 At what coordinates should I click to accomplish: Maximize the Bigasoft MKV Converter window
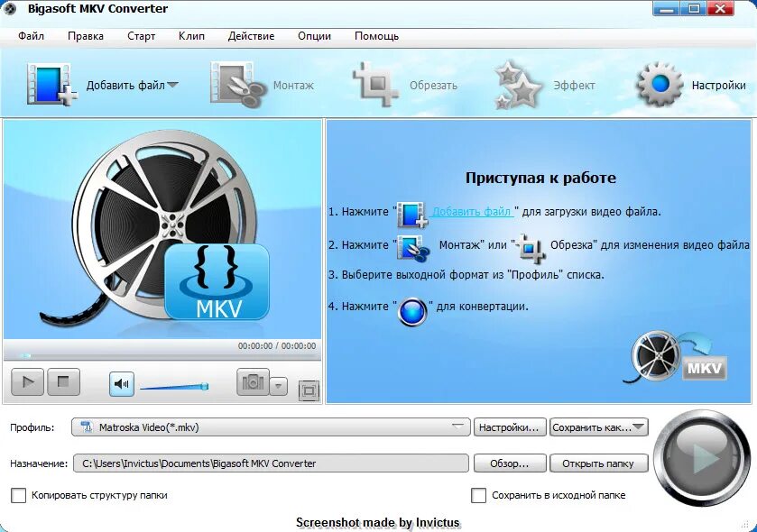694,9
